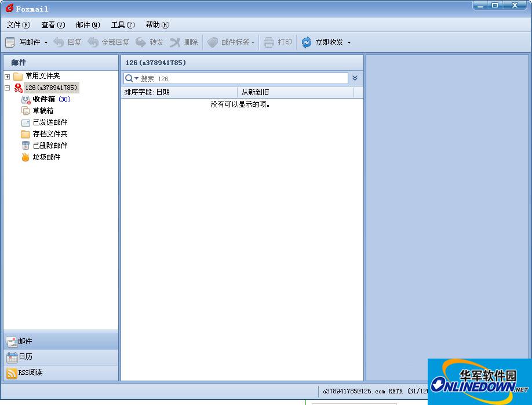Click the 126 account icon in tree
Viewport: 532px width, 405px height.
pyautogui.click(x=19, y=88)
